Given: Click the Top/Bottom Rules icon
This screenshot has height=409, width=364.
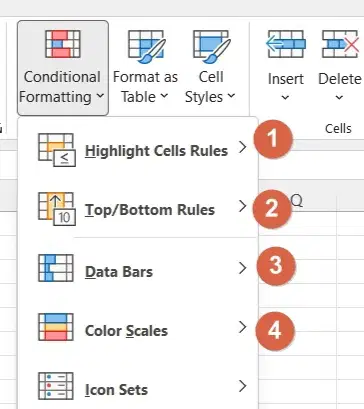Looking at the screenshot, I should click(57, 209).
